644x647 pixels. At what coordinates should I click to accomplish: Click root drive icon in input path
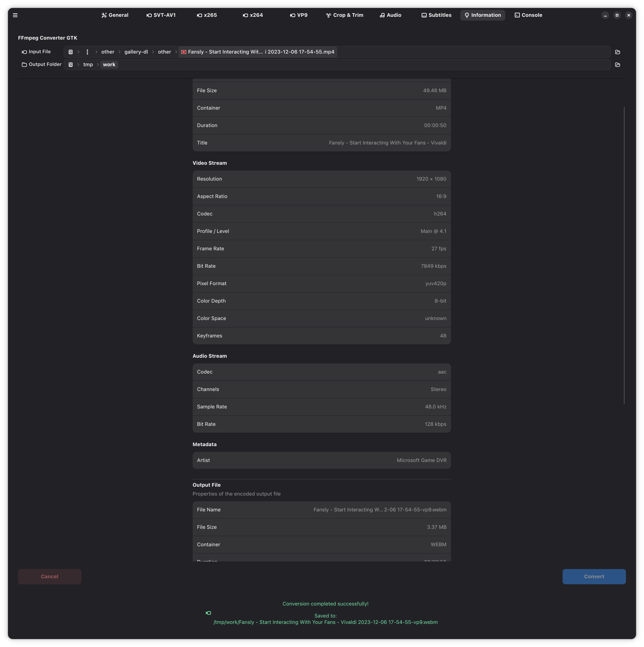point(71,52)
